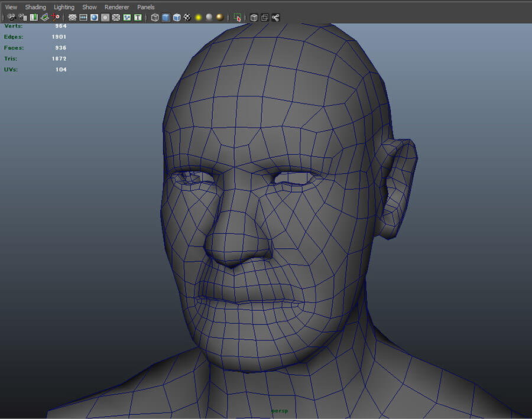Toggle the Gate Mask display

tap(105, 17)
